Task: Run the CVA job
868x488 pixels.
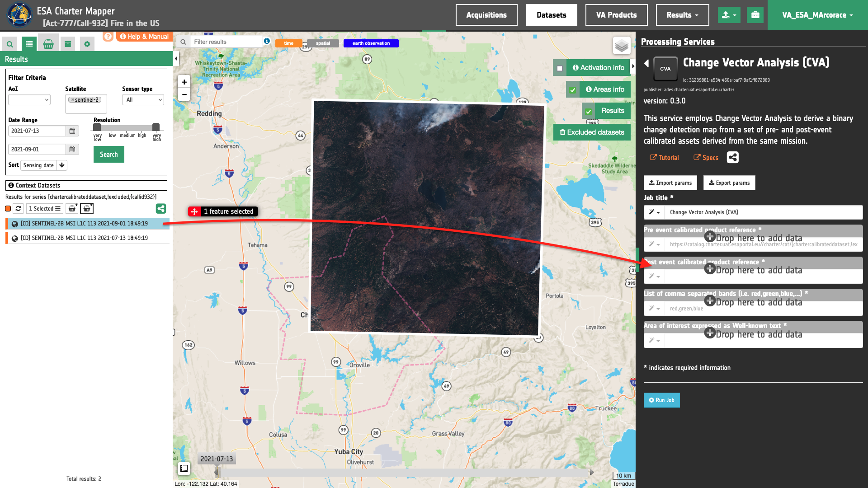Action: click(x=662, y=400)
